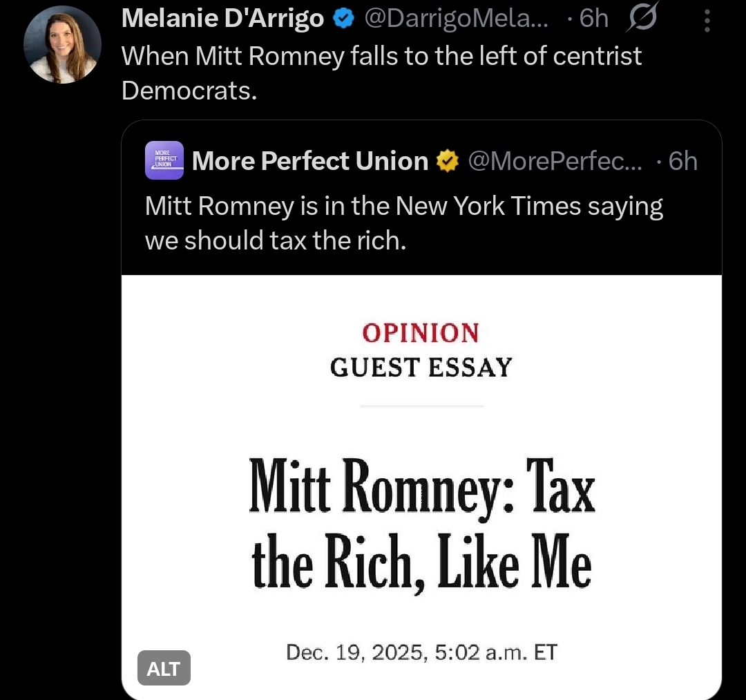Viewport: 746px width, 700px height.
Task: Open the More Perfect Union account name
Action: [310, 161]
